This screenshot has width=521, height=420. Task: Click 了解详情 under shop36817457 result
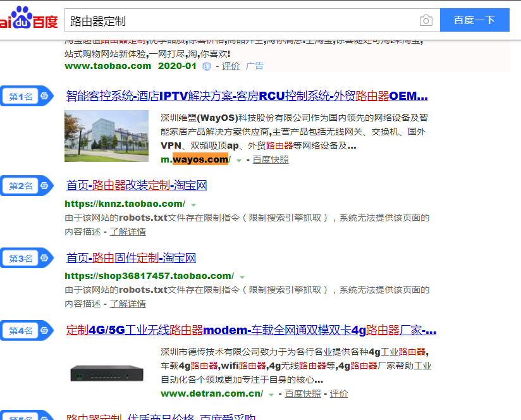[x=128, y=304]
